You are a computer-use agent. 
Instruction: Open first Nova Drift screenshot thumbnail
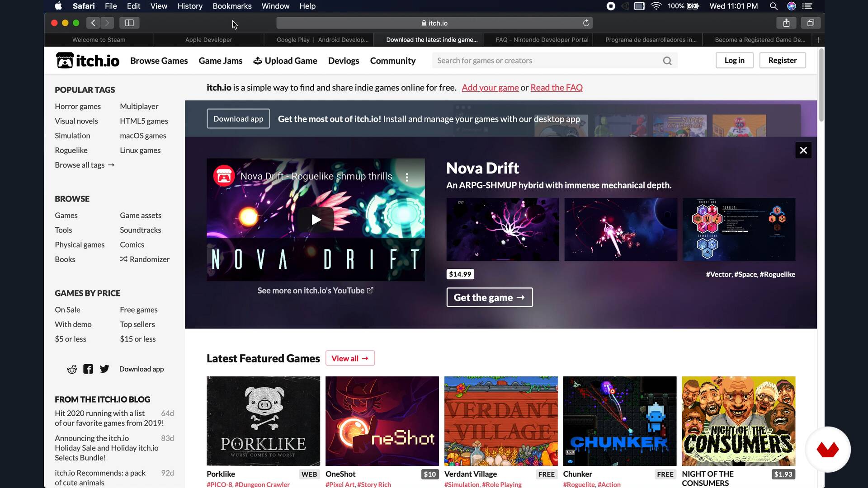click(x=503, y=230)
